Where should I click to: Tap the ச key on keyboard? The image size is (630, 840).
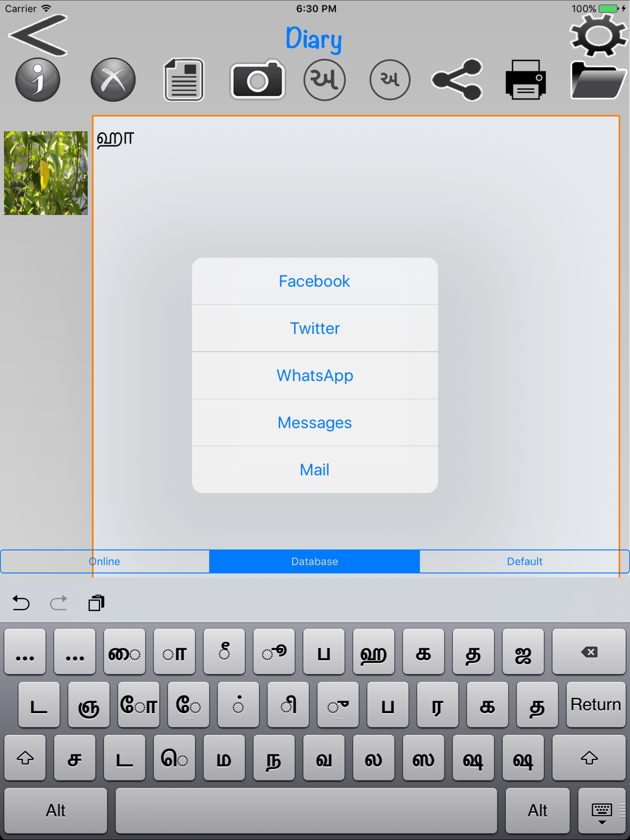(x=75, y=758)
